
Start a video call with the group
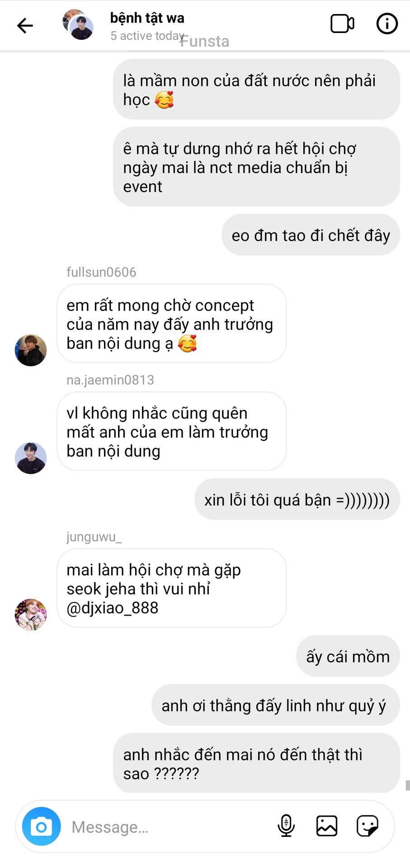(342, 24)
